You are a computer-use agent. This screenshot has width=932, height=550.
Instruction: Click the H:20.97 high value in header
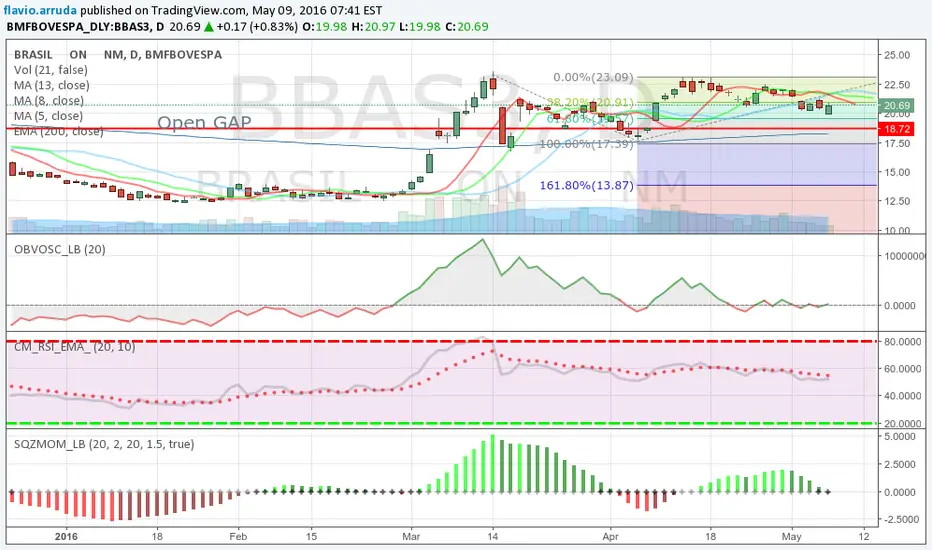click(x=373, y=27)
